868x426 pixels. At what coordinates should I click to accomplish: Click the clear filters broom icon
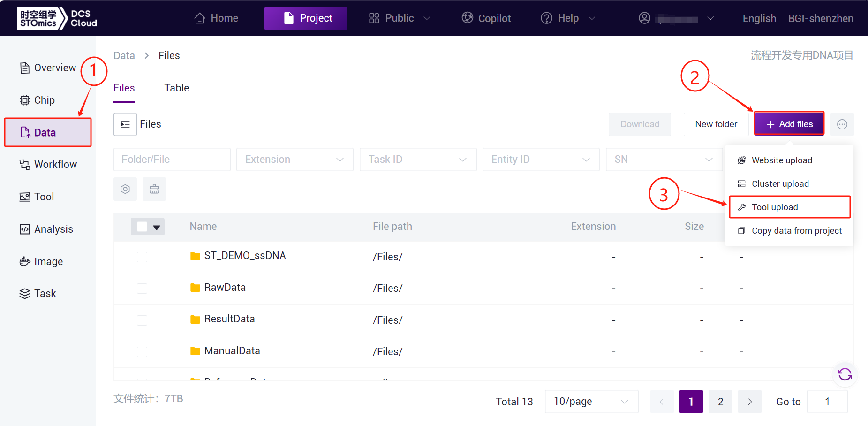[x=154, y=189]
